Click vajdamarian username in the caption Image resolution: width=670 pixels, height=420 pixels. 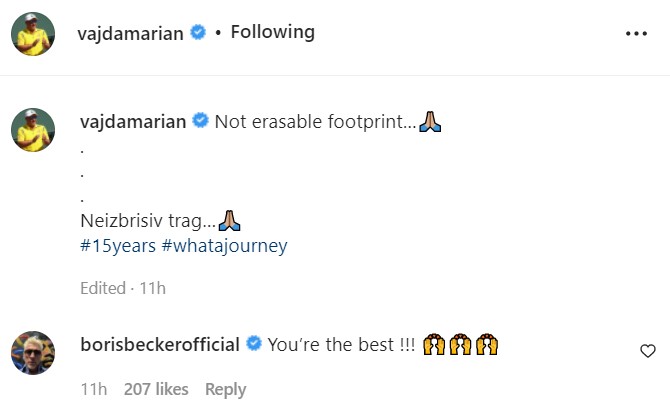(x=131, y=122)
